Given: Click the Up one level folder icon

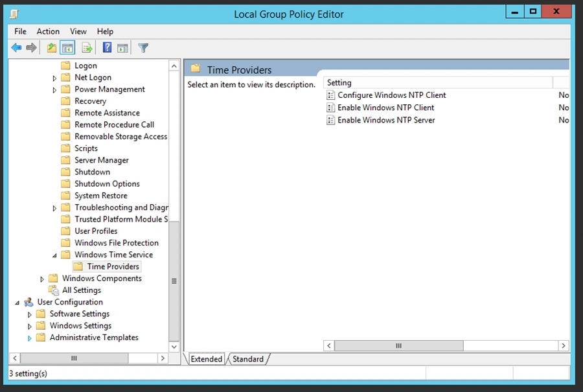Looking at the screenshot, I should 52,47.
